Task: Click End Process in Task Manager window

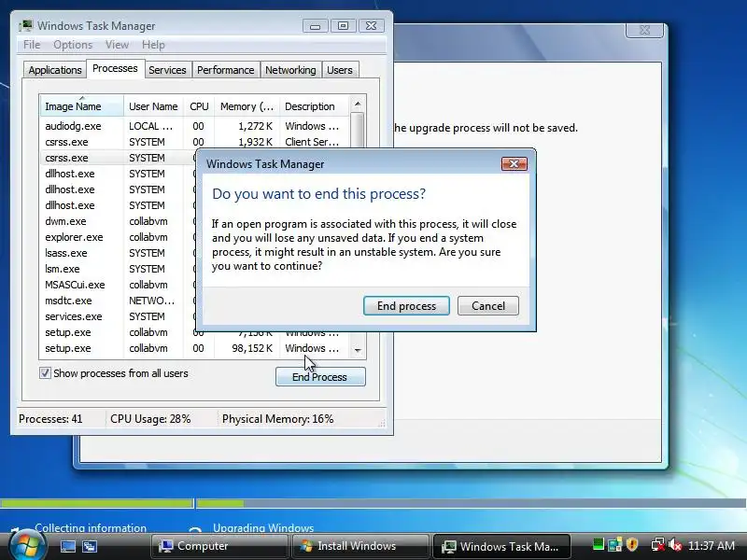Action: tap(320, 377)
